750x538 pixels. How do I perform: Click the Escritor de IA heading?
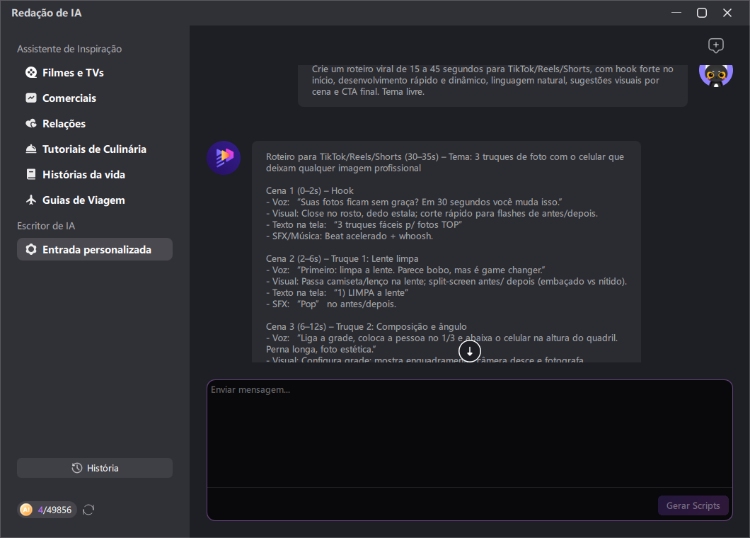(x=46, y=226)
